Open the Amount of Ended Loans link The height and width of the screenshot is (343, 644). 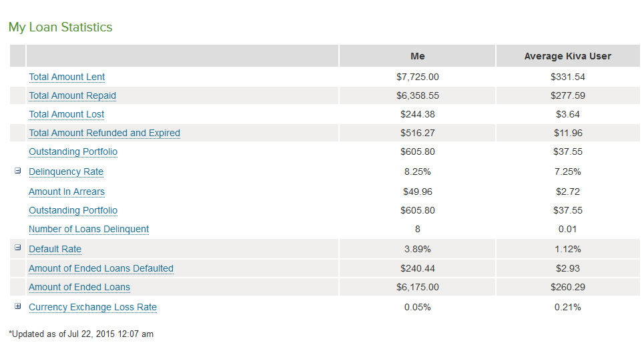point(79,287)
